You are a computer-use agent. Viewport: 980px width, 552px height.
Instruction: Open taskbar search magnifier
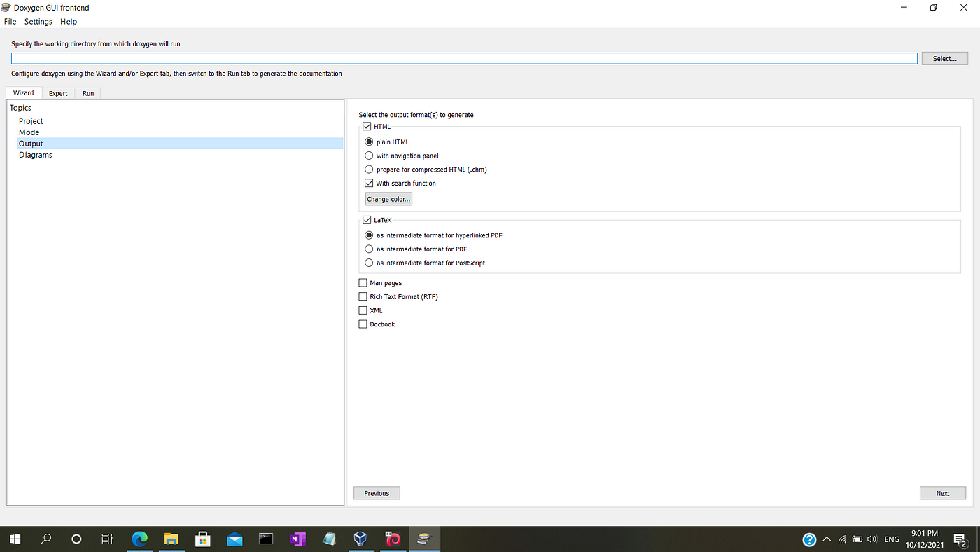[46, 539]
